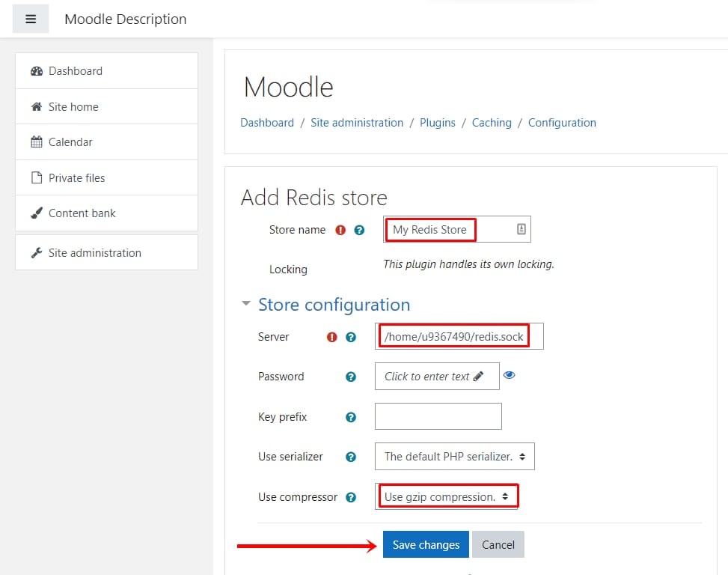The width and height of the screenshot is (728, 575).
Task: Click the Use compressor help icon
Action: (x=351, y=497)
